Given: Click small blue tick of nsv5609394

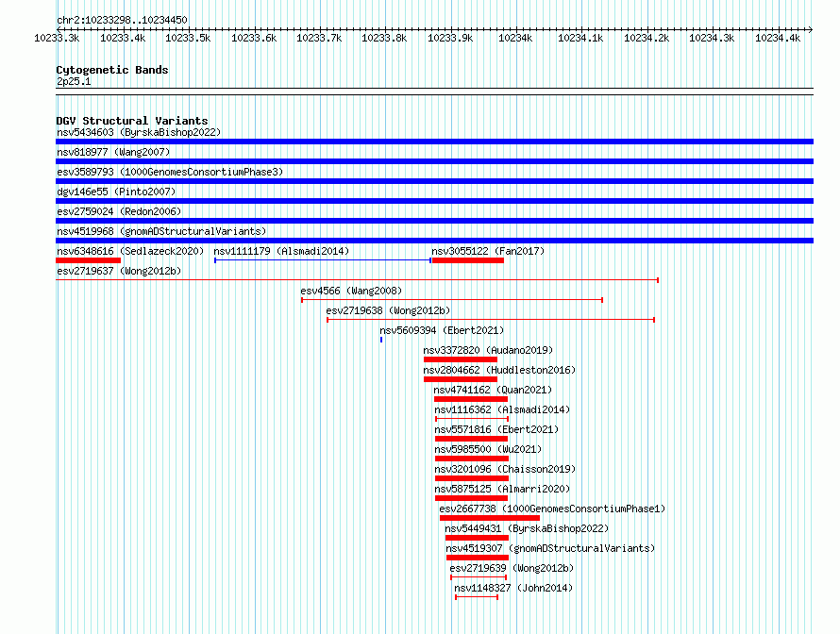Looking at the screenshot, I should (x=381, y=340).
